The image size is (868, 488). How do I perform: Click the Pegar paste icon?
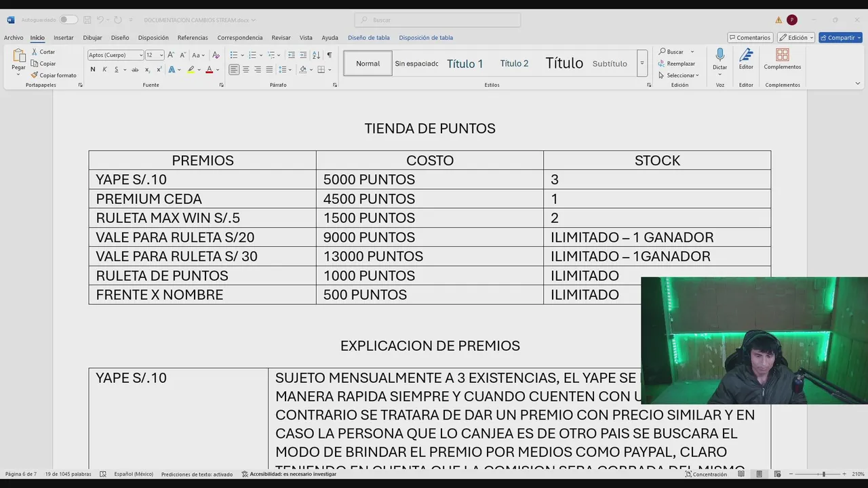(x=18, y=56)
